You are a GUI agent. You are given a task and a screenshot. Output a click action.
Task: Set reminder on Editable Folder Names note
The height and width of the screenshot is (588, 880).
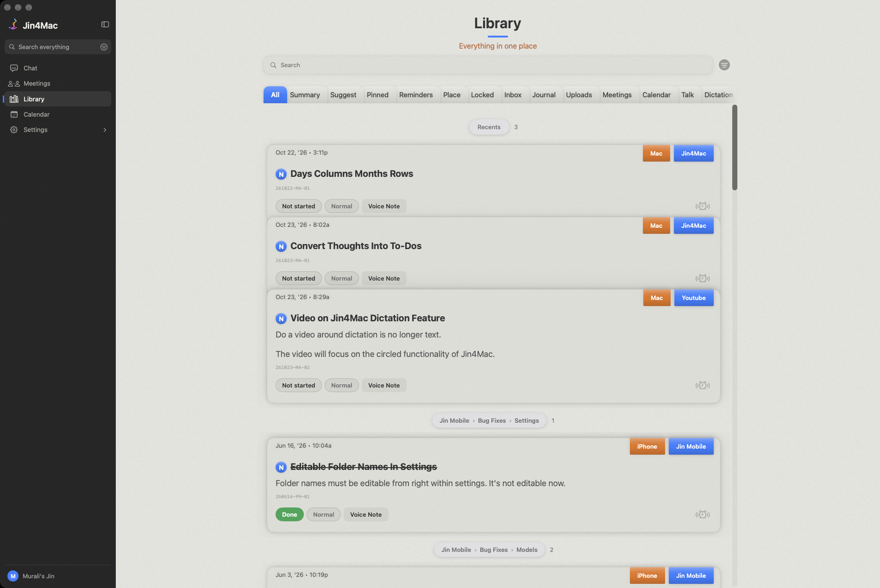pyautogui.click(x=703, y=514)
